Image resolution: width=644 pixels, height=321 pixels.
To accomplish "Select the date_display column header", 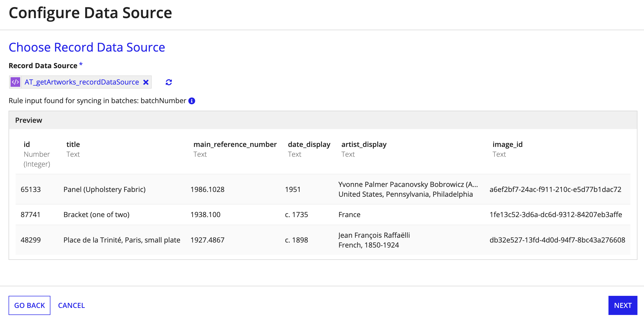I will tap(309, 144).
